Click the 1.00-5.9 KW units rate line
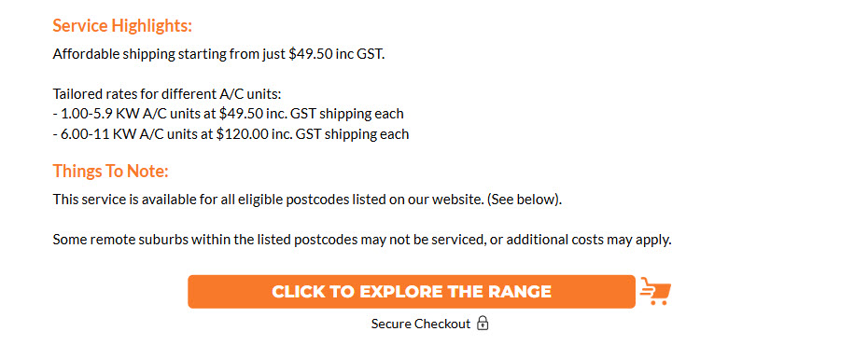Image resolution: width=868 pixels, height=345 pixels. coord(228,114)
